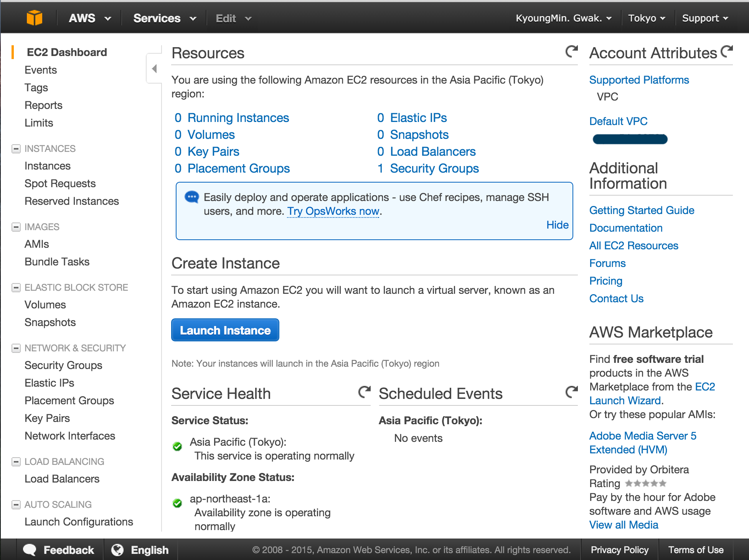Open Spot Requests in the sidebar
Viewport: 749px width, 560px height.
point(60,183)
